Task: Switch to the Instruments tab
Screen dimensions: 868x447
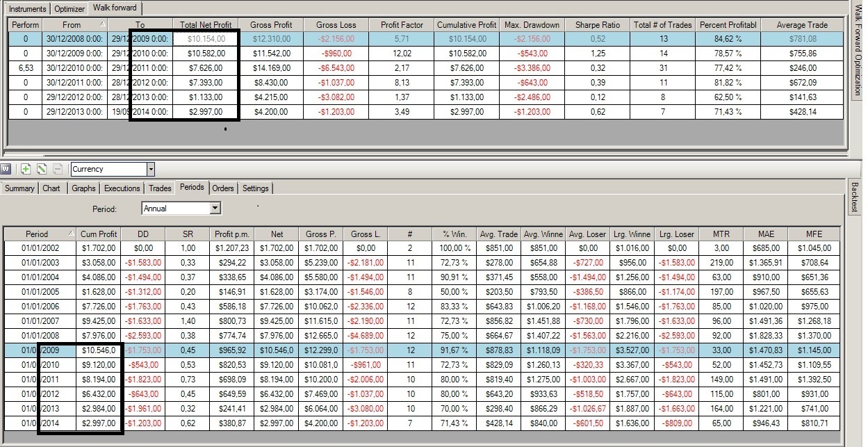Action: (28, 9)
